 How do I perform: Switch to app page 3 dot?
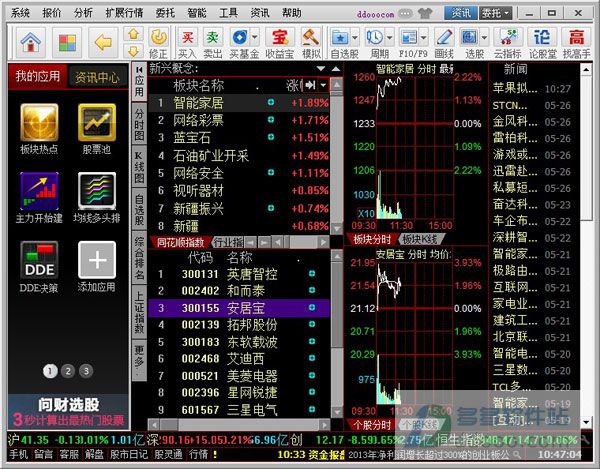tap(86, 371)
